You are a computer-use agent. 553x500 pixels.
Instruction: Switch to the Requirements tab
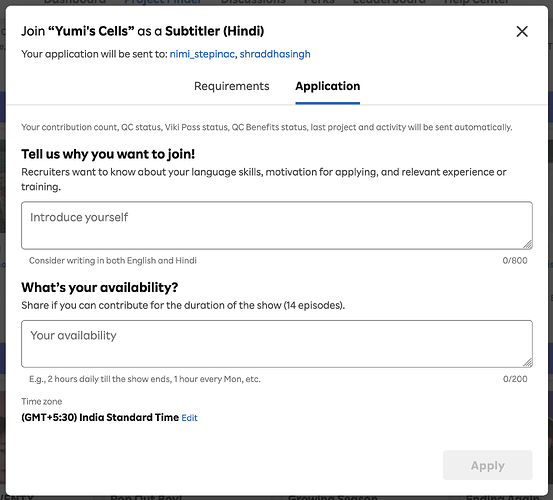(232, 86)
